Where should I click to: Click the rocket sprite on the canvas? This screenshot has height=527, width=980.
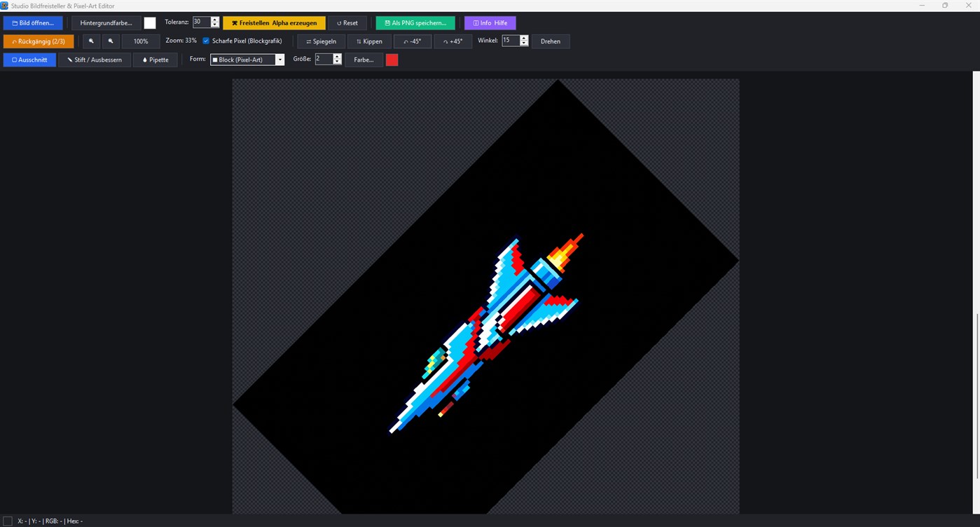coord(485,334)
